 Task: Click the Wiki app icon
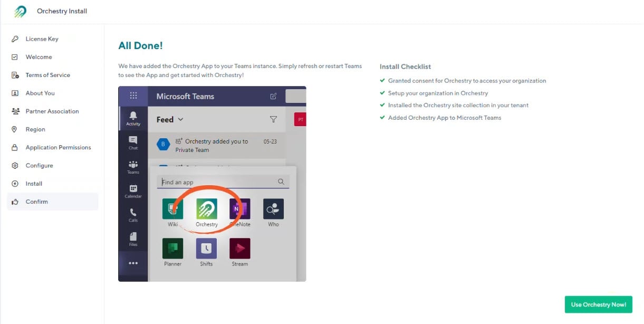(x=172, y=209)
